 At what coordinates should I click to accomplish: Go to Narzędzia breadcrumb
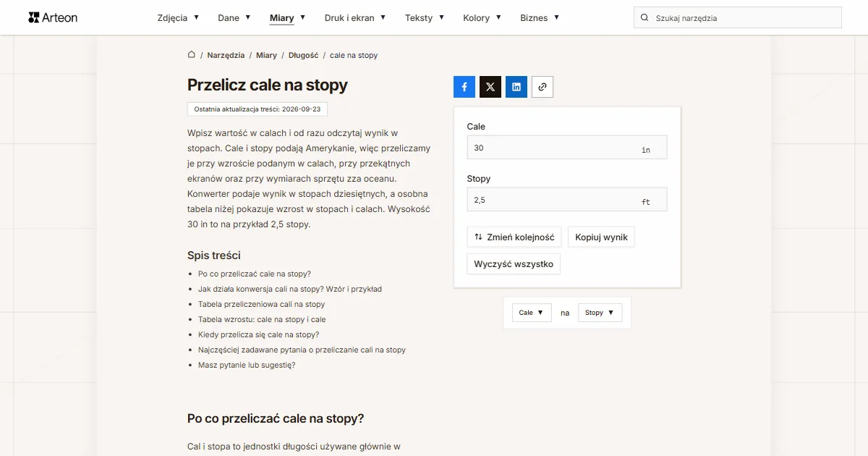coord(226,55)
